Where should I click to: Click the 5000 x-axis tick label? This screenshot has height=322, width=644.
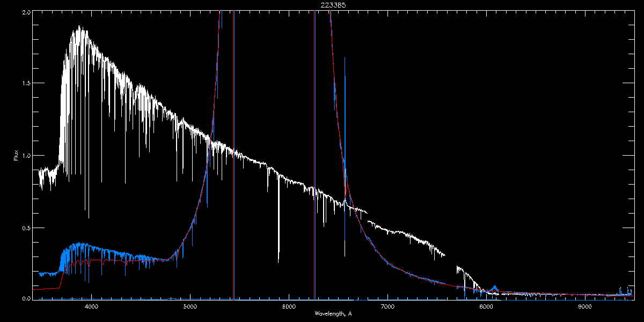coord(190,306)
